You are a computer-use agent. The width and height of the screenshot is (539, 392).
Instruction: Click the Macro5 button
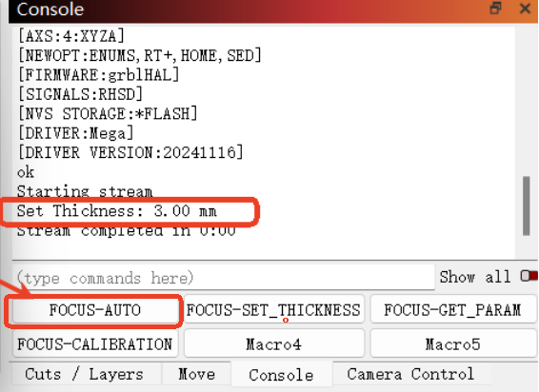pos(452,343)
